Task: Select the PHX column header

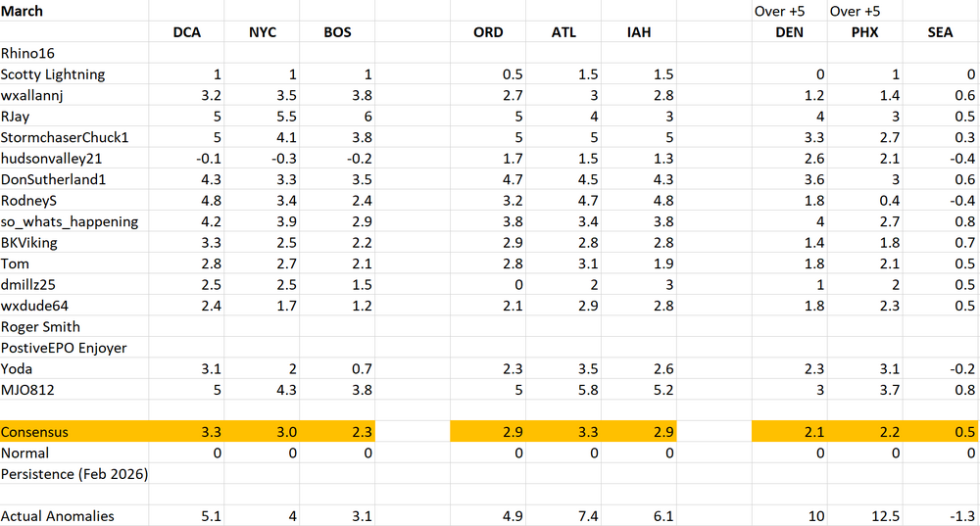Action: pyautogui.click(x=865, y=32)
